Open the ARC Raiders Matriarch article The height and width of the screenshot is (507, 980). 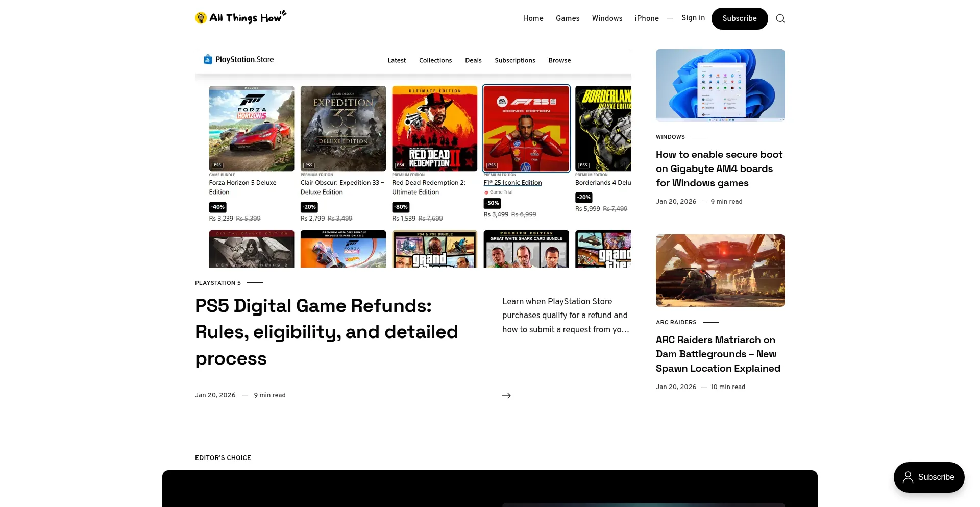(718, 354)
